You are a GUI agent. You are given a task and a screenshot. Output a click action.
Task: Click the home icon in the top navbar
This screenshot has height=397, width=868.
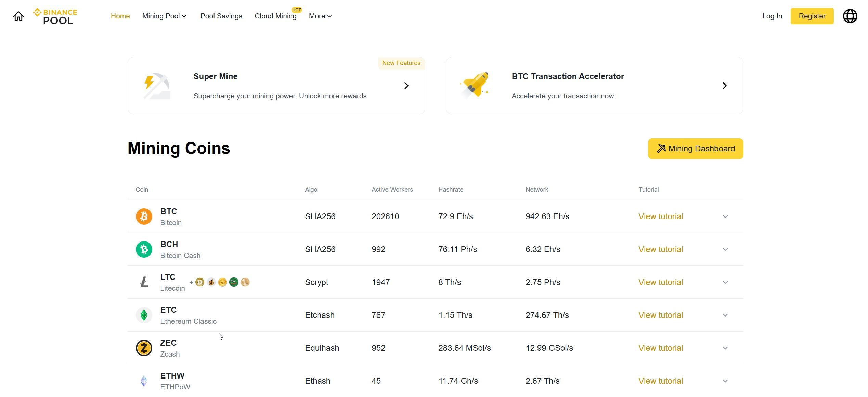pos(18,16)
